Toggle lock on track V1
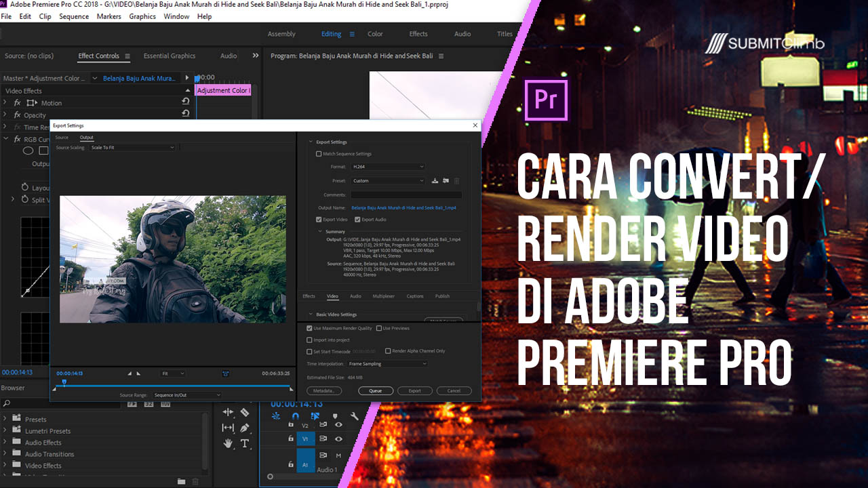Viewport: 868px width, 488px height. tap(291, 439)
